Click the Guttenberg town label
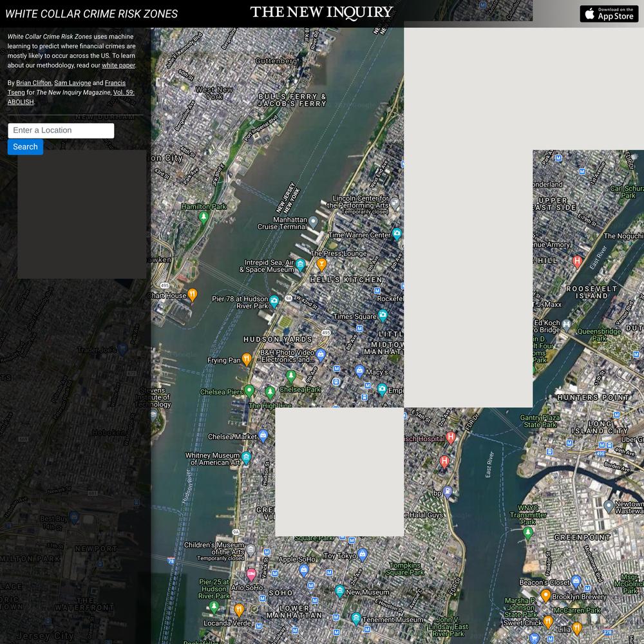The height and width of the screenshot is (644, 644). [x=276, y=61]
